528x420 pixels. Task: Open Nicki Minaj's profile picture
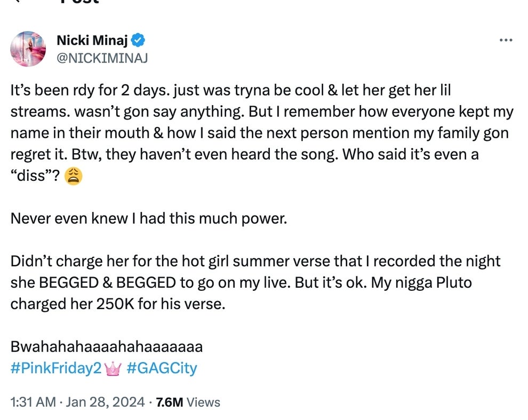(29, 49)
